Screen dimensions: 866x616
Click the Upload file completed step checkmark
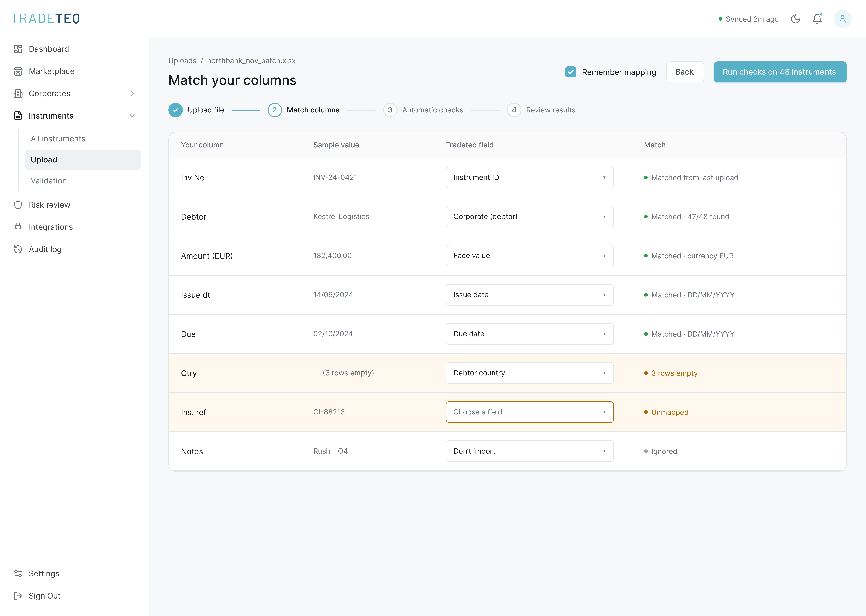[x=176, y=110]
